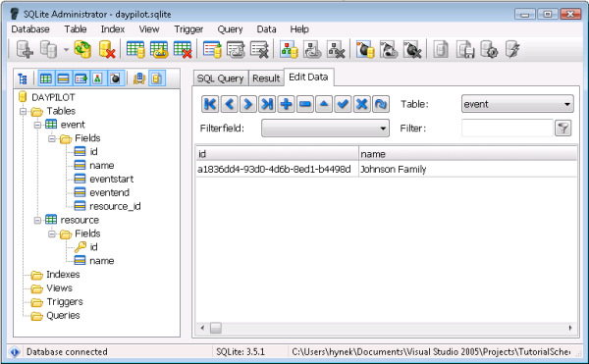Toggle fields visibility in sidebar toolbar
Screen dimensions: 589x364
(x=63, y=78)
